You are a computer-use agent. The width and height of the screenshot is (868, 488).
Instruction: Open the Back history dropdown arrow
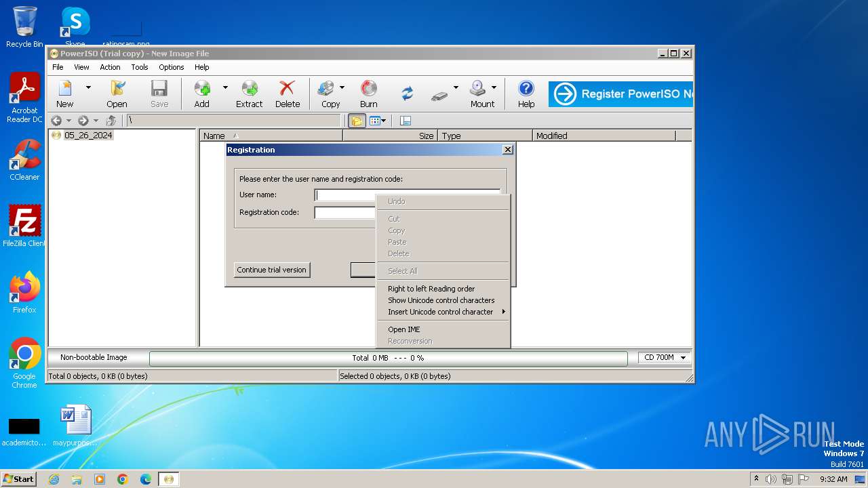(x=68, y=121)
